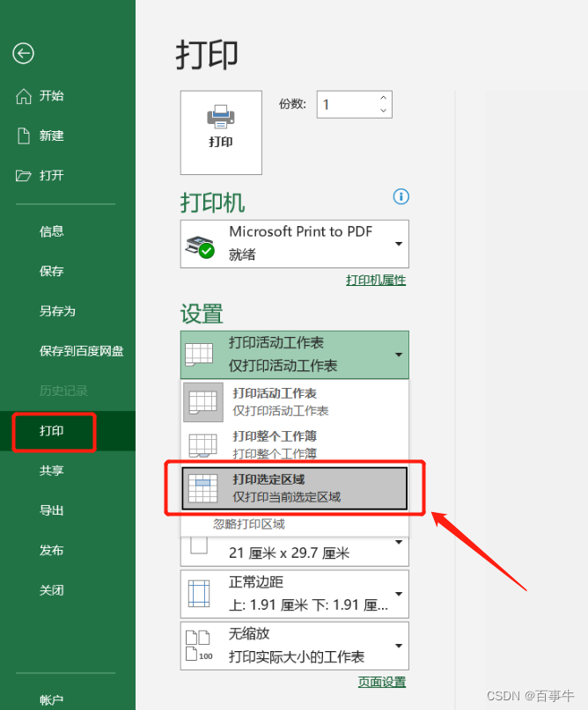Click the active sheet icon in list
This screenshot has height=710, width=588.
point(203,402)
